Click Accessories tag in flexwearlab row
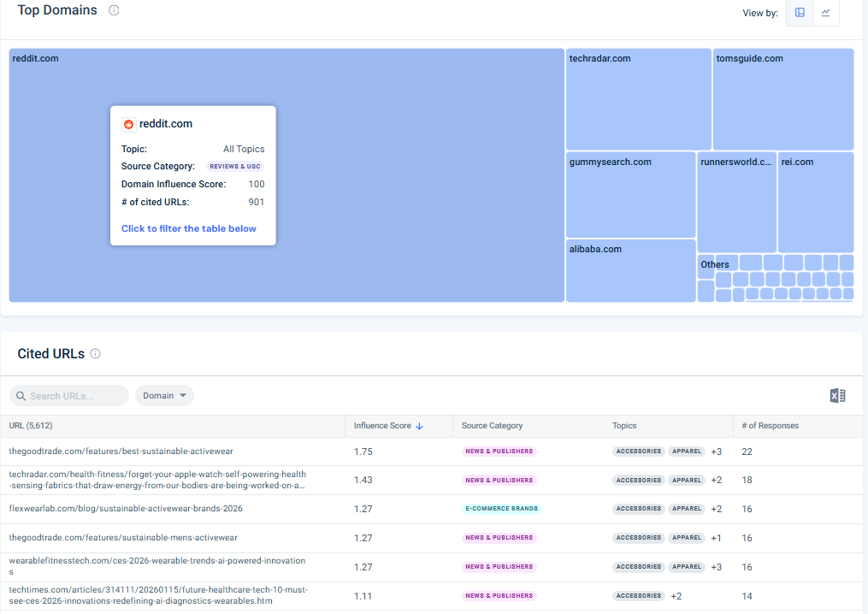Image resolution: width=868 pixels, height=614 pixels. (638, 508)
